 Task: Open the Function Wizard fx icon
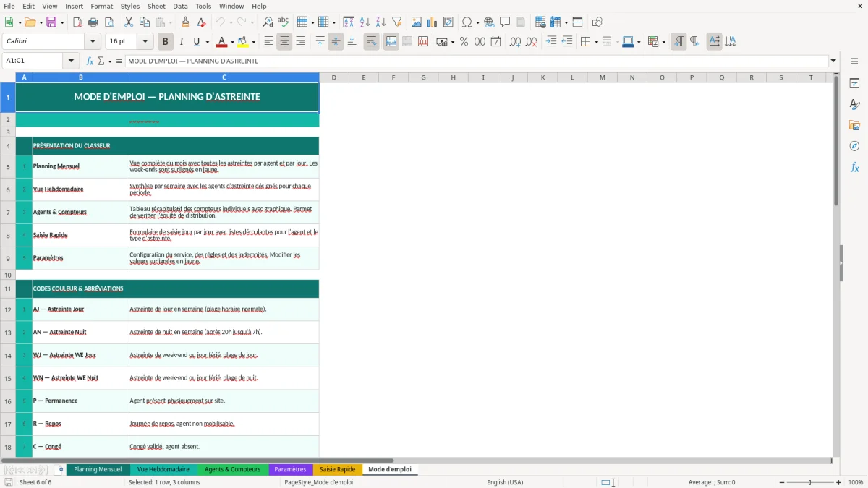90,61
